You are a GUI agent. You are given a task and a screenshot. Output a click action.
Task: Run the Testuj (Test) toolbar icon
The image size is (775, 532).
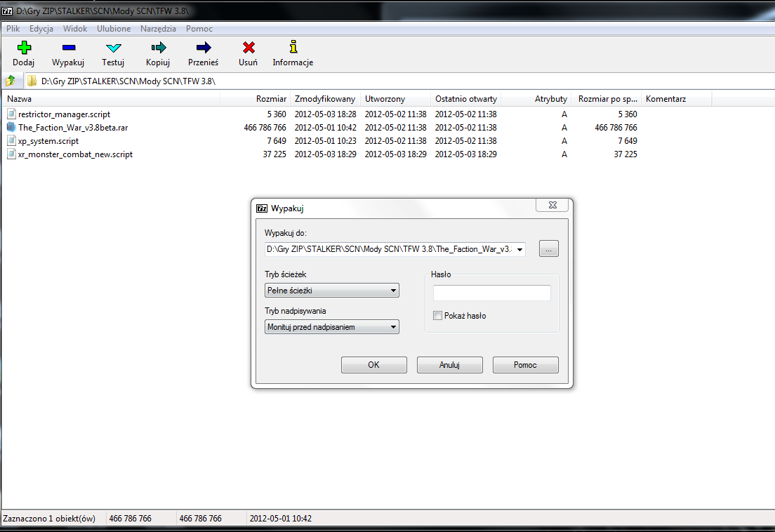113,48
